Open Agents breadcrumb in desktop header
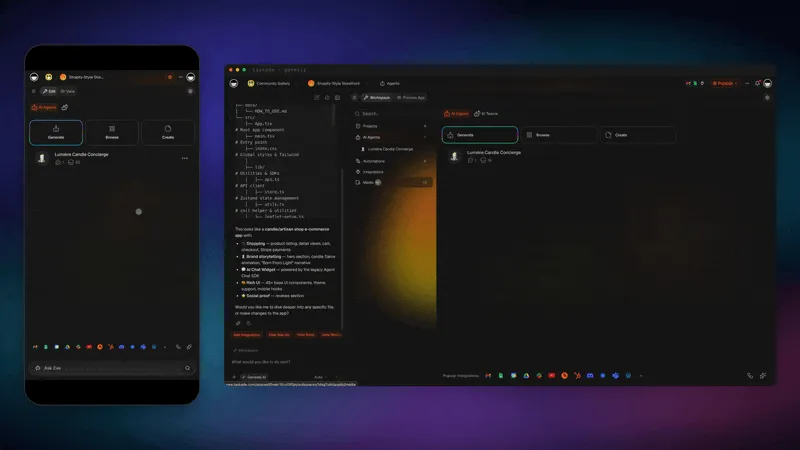The height and width of the screenshot is (450, 800). tap(390, 83)
